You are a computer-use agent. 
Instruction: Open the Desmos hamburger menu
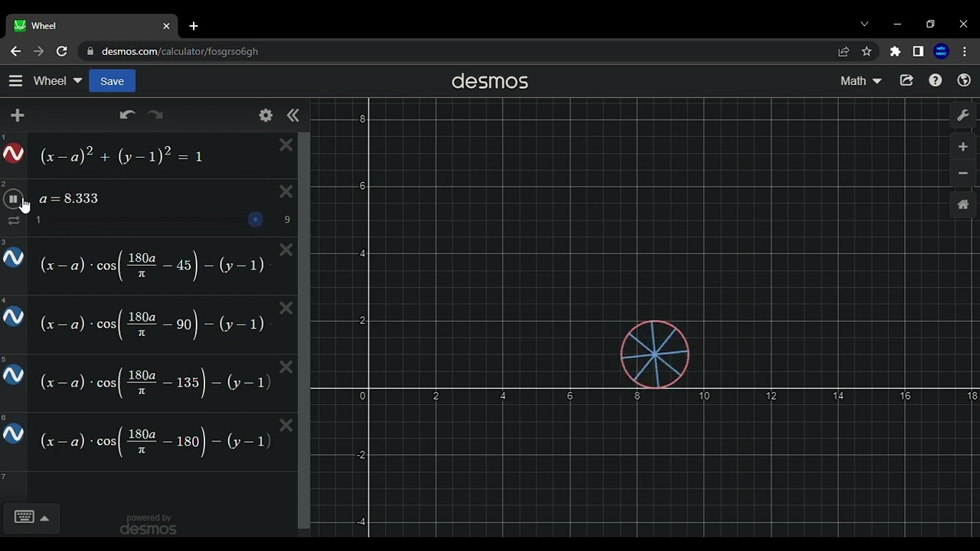click(x=15, y=80)
